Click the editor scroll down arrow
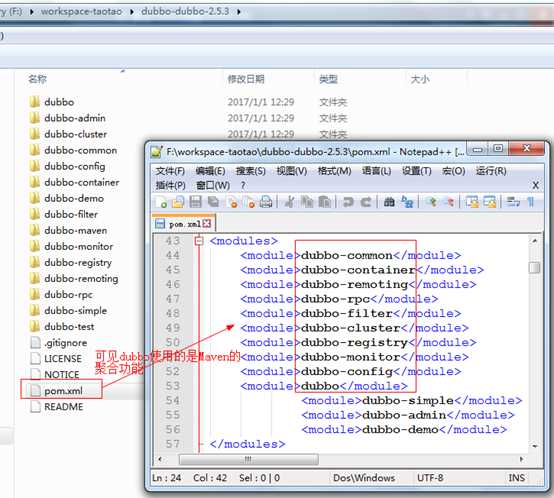 pyautogui.click(x=535, y=446)
